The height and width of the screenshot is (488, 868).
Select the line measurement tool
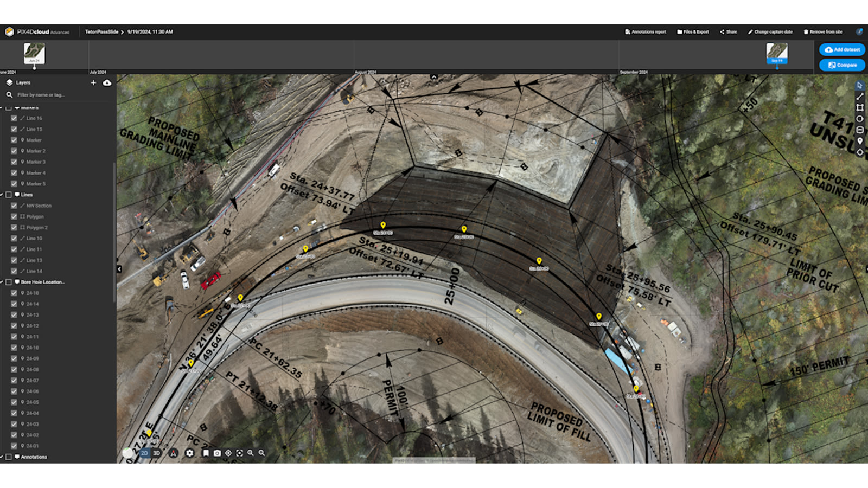coord(860,97)
